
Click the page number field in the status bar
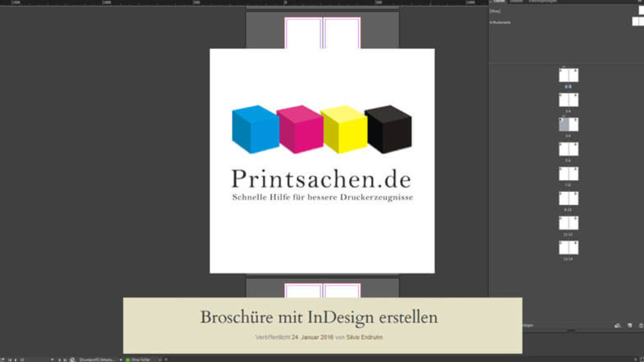[34, 359]
